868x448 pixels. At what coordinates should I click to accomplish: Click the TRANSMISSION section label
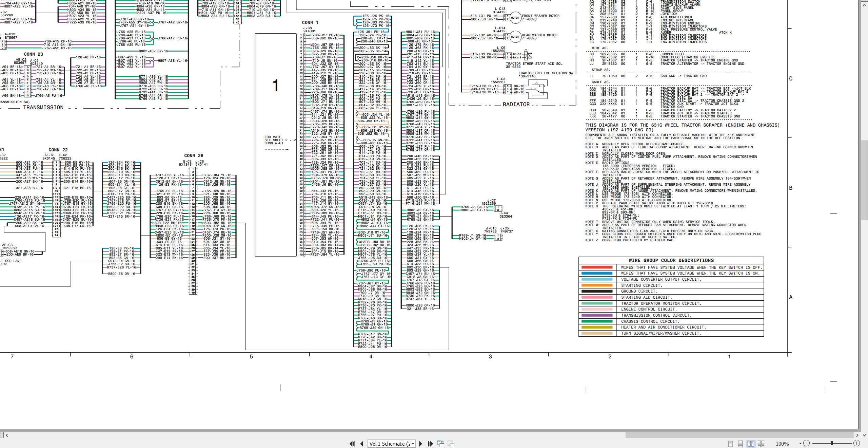point(43,108)
